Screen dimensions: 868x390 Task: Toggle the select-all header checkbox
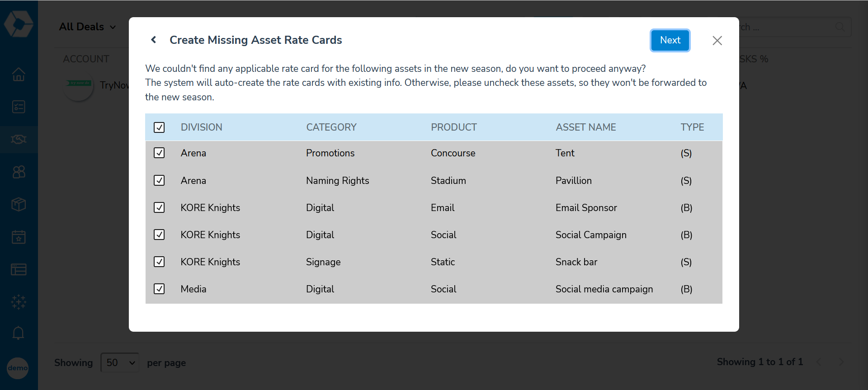coord(159,127)
